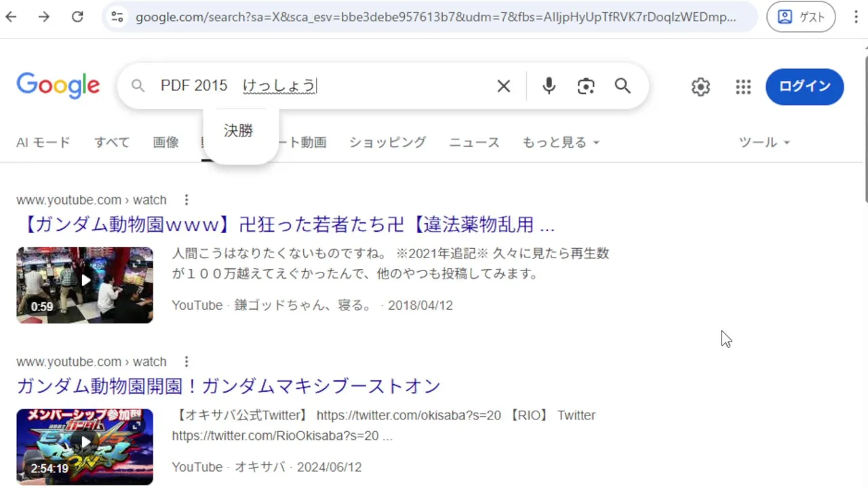
Task: Open options for ガンダム動物園開園 result
Action: pos(186,362)
